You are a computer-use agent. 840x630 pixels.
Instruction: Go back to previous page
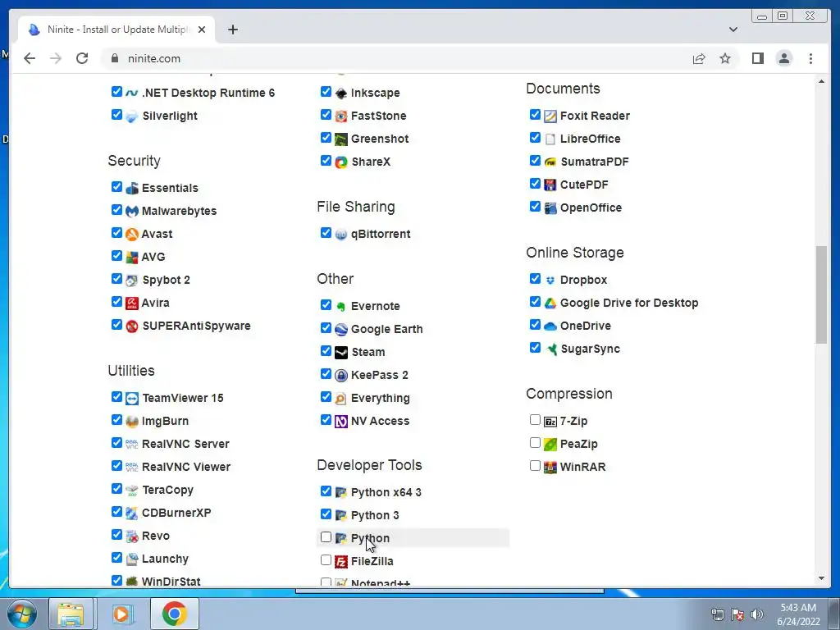click(x=30, y=58)
